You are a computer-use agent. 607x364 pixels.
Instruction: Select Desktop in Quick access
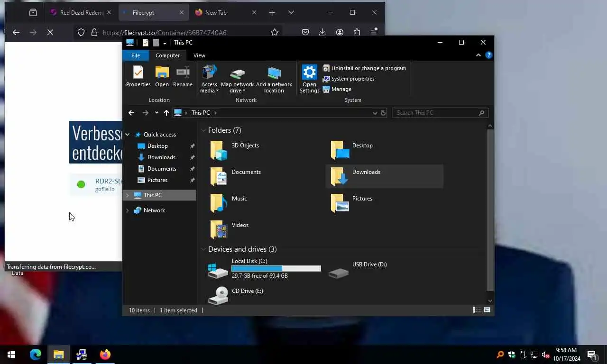pyautogui.click(x=157, y=146)
